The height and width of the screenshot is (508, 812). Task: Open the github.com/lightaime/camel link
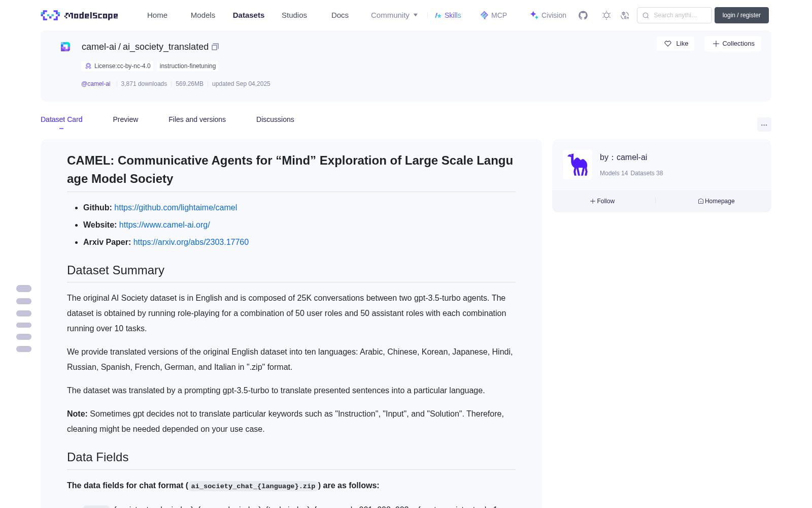click(176, 207)
